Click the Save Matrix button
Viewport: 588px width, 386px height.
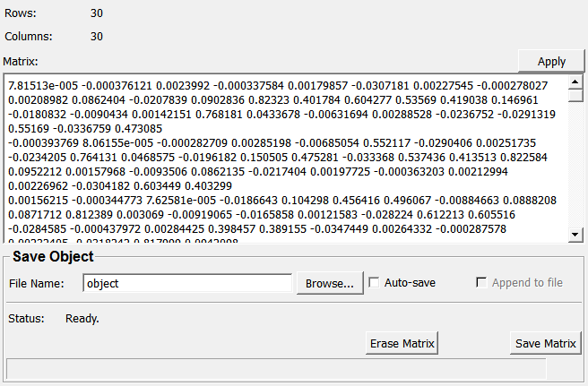tap(545, 343)
